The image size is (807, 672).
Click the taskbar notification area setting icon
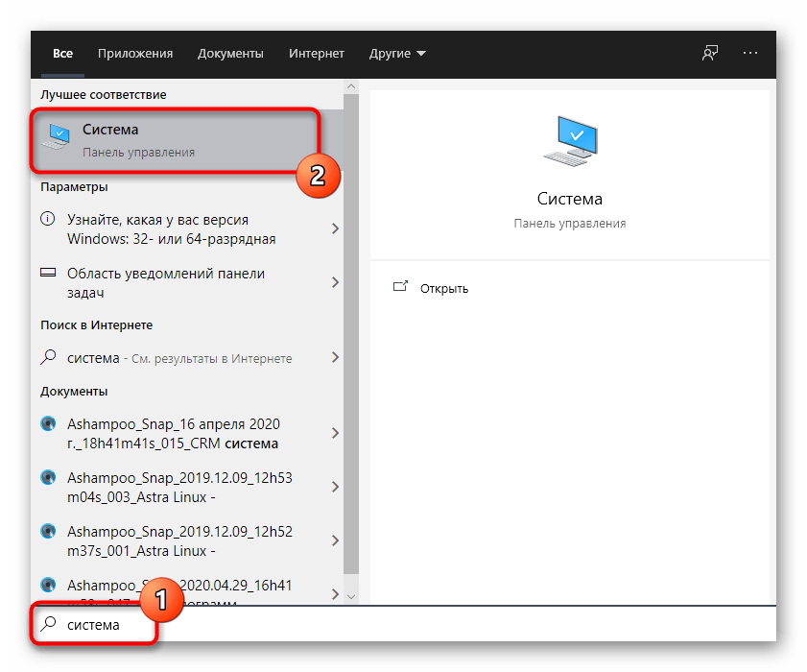coord(49,274)
